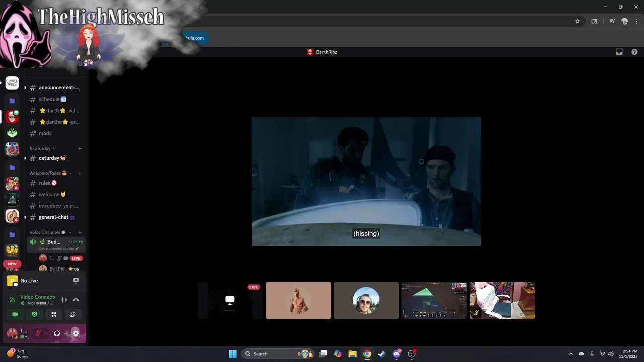This screenshot has width=644, height=362.
Task: Open the rainbow swirl server icon
Action: pos(12,149)
